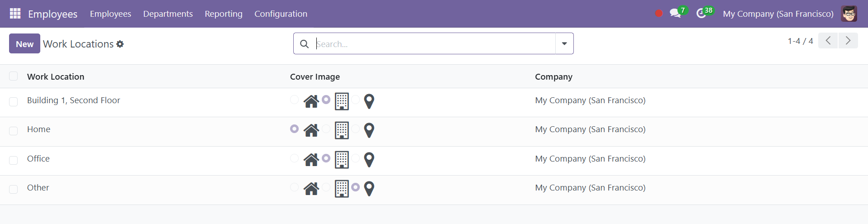Toggle the select-all header checkbox

pyautogui.click(x=14, y=76)
